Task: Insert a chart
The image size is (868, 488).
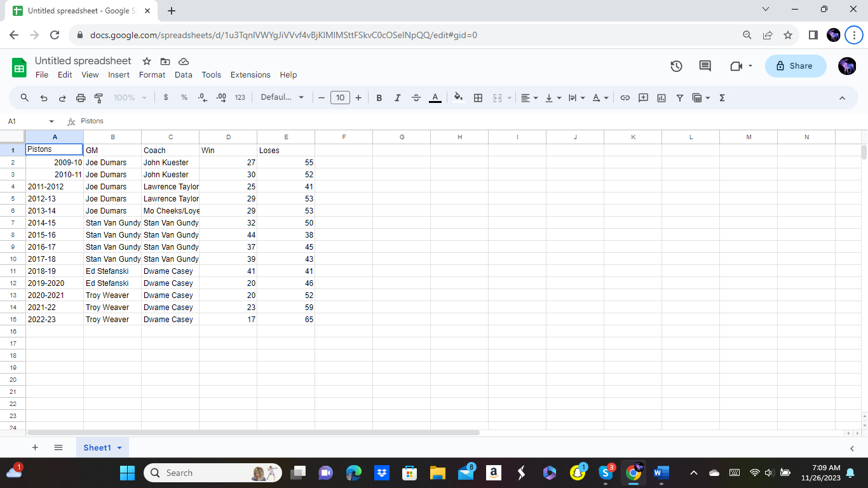Action: pos(661,98)
